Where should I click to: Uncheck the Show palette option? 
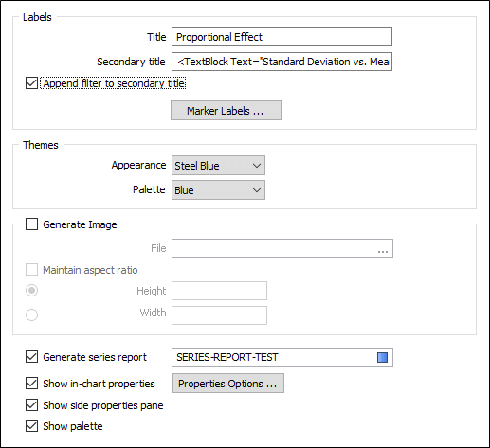(x=31, y=426)
